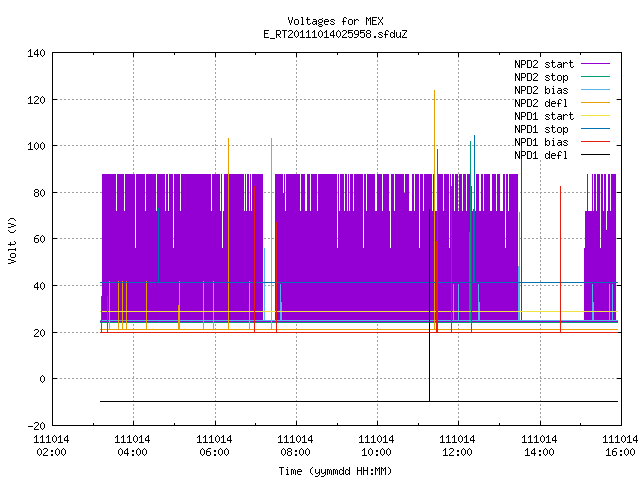The height and width of the screenshot is (480, 640).
Task: Click the NPD1 bias legend label
Action: click(541, 142)
